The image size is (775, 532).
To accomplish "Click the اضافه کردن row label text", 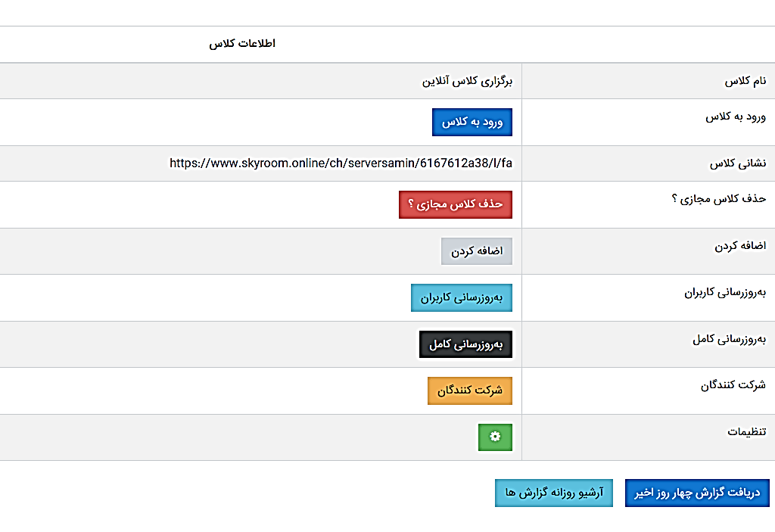I will (740, 246).
